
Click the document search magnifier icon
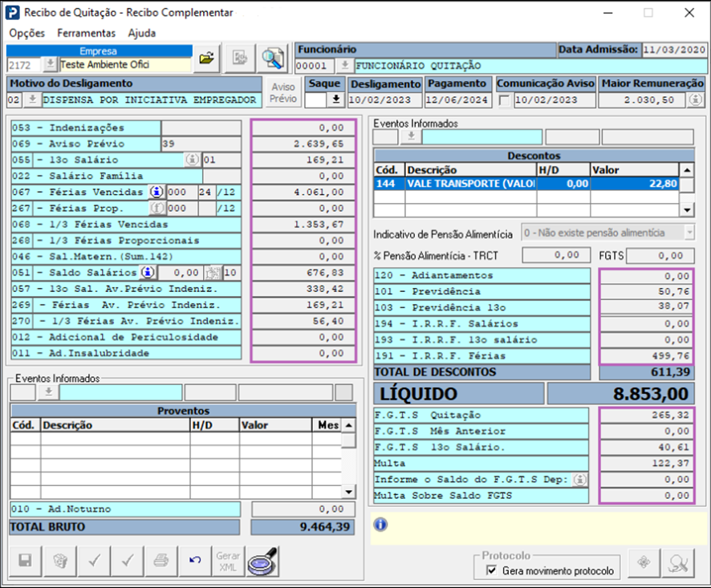click(274, 58)
